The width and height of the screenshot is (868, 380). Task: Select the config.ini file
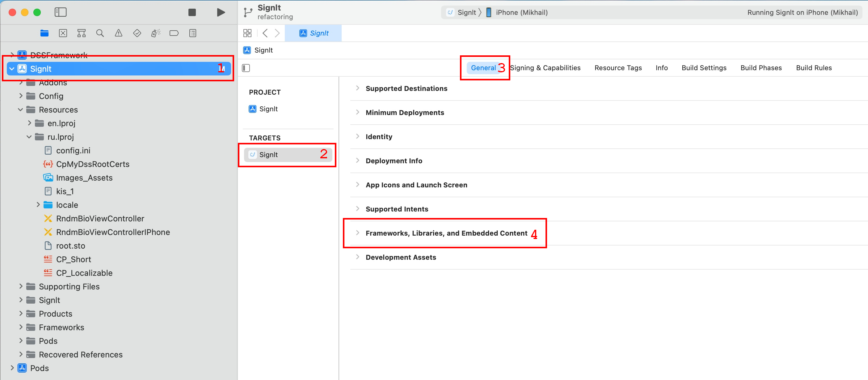[73, 150]
